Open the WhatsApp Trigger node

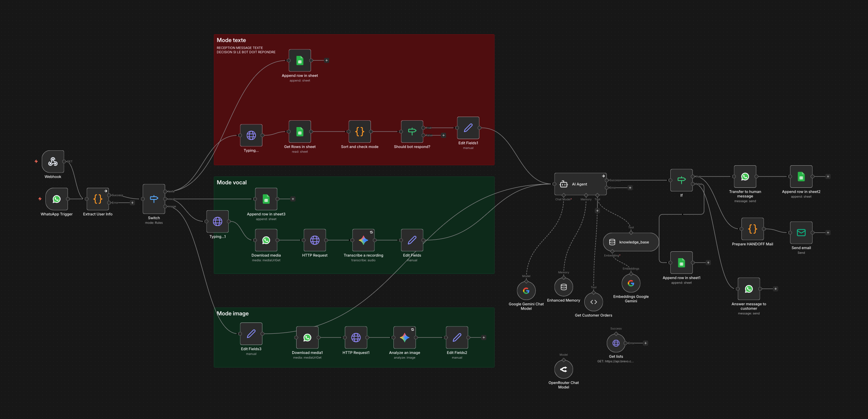[x=57, y=199]
